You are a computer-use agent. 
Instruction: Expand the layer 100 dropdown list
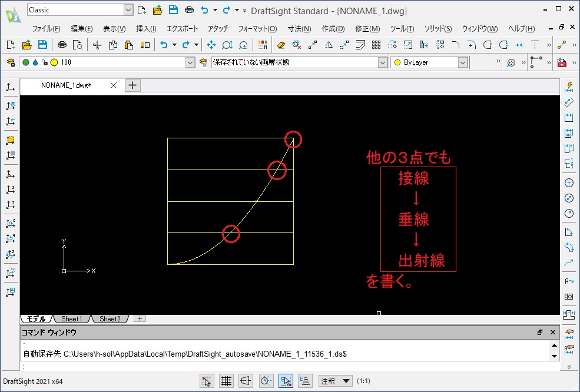190,62
